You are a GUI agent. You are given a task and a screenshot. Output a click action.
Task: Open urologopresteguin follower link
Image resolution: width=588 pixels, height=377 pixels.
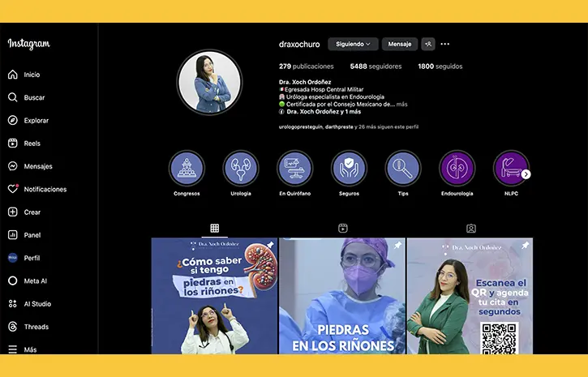coord(301,126)
